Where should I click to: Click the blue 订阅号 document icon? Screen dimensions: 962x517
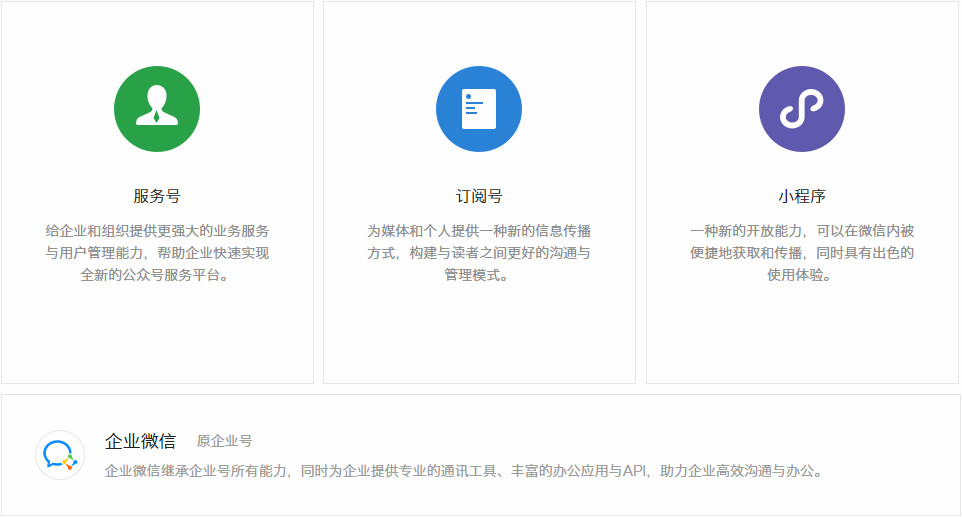[479, 109]
